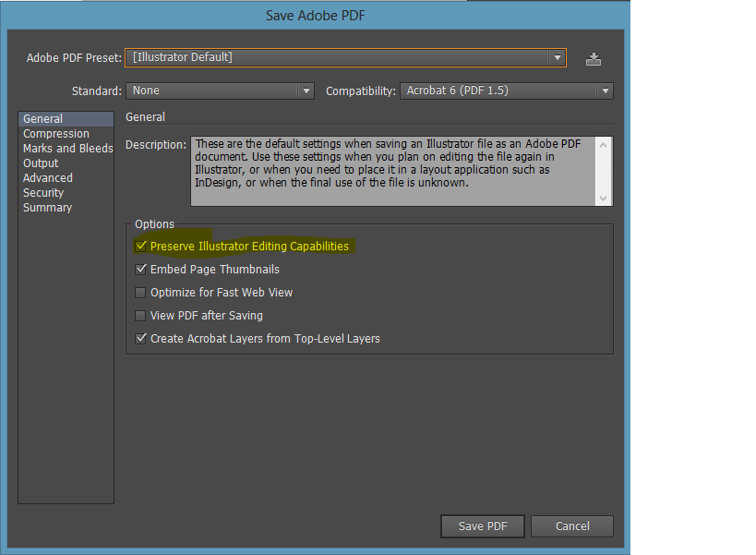
Task: Click the description scroll down arrow
Action: point(603,199)
